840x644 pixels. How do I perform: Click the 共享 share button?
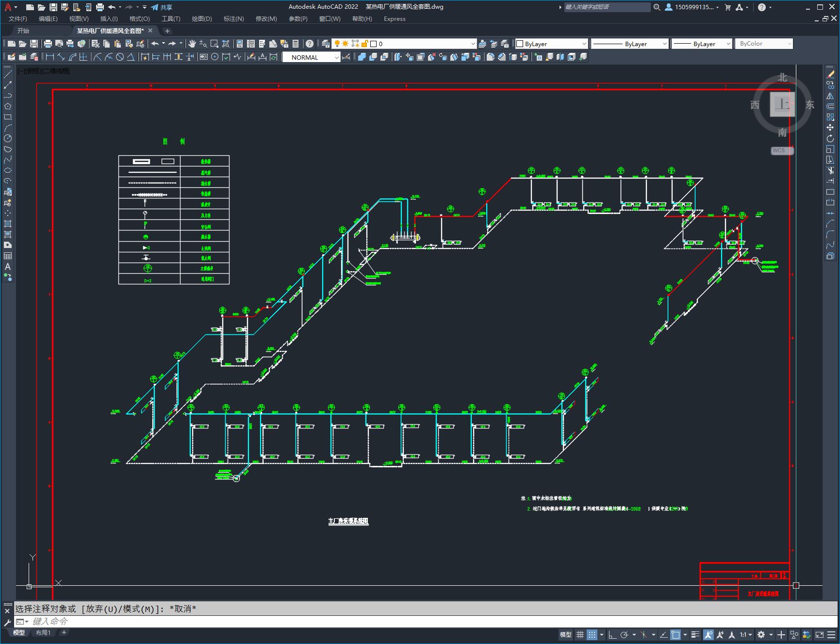coord(162,7)
